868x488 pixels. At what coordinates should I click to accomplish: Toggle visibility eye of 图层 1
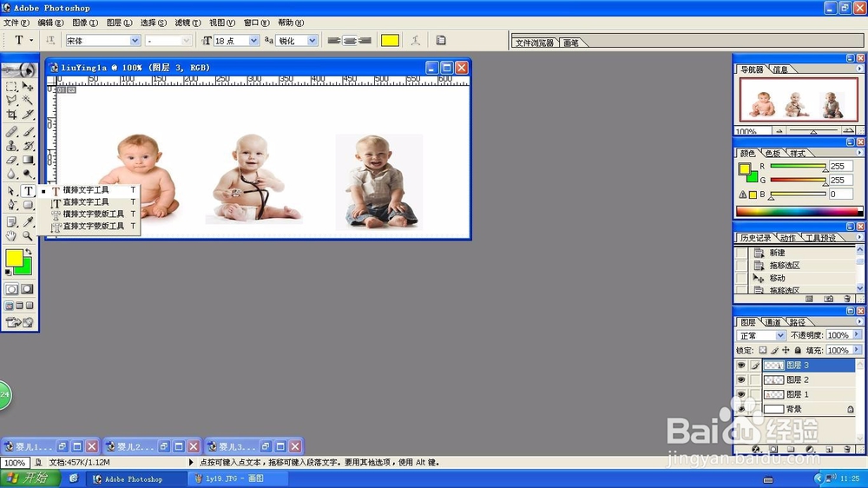coord(741,394)
